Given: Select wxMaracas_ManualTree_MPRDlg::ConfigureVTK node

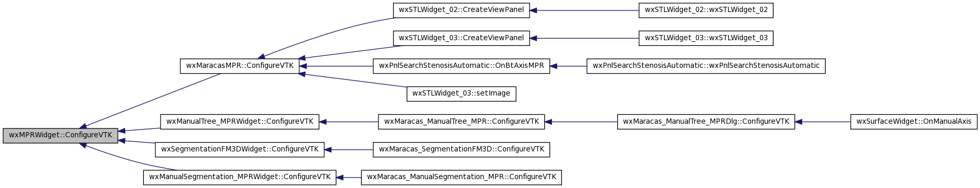Looking at the screenshot, I should click(706, 122).
